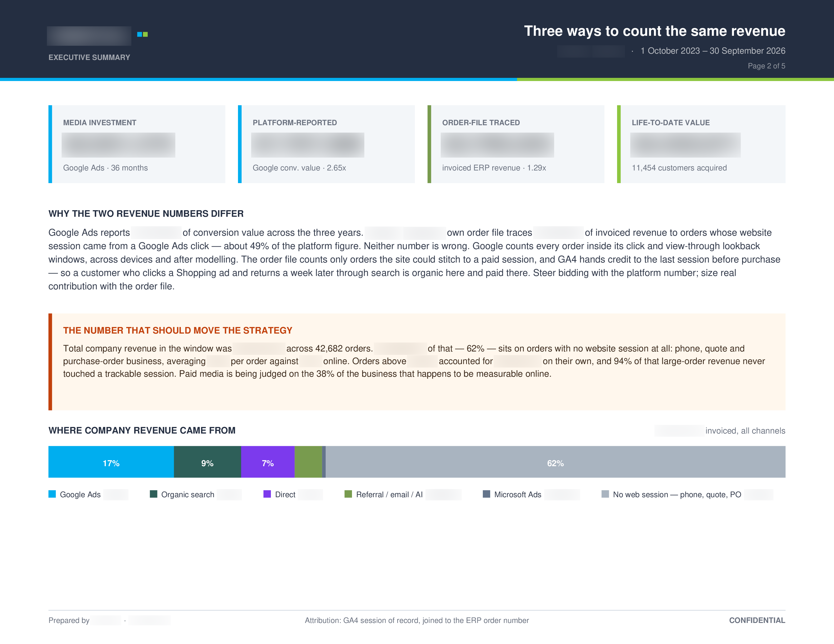Click the No web session grey legend swatch

point(605,494)
